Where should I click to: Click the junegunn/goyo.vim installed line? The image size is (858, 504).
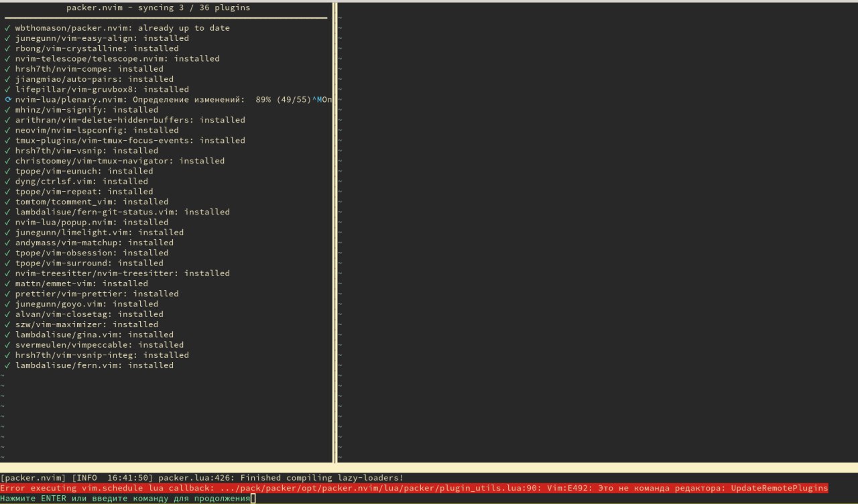coord(81,304)
